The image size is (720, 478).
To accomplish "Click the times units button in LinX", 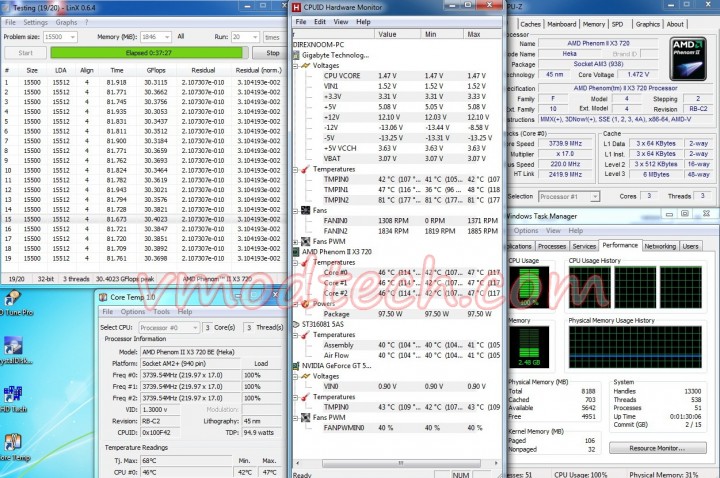I will click(x=272, y=37).
